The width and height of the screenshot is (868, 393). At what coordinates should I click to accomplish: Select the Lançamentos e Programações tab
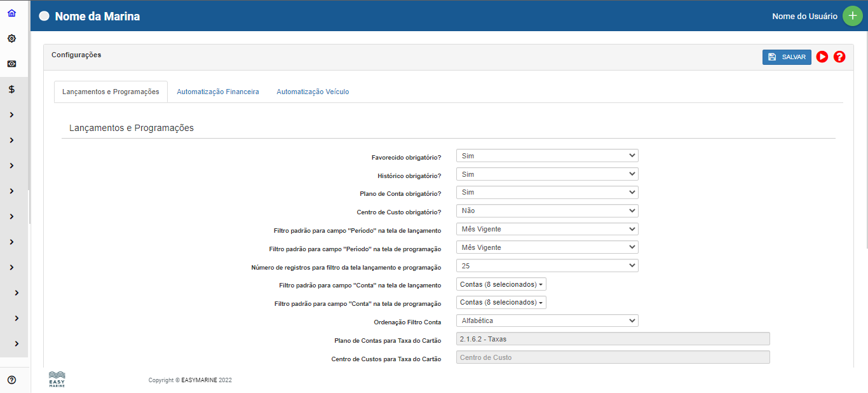[111, 92]
